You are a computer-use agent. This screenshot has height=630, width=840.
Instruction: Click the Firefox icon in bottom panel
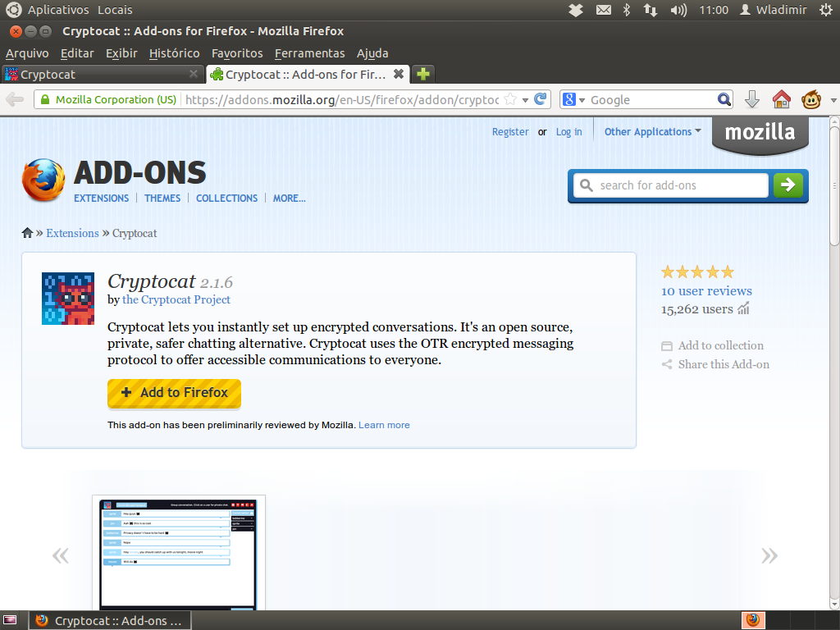(x=753, y=620)
